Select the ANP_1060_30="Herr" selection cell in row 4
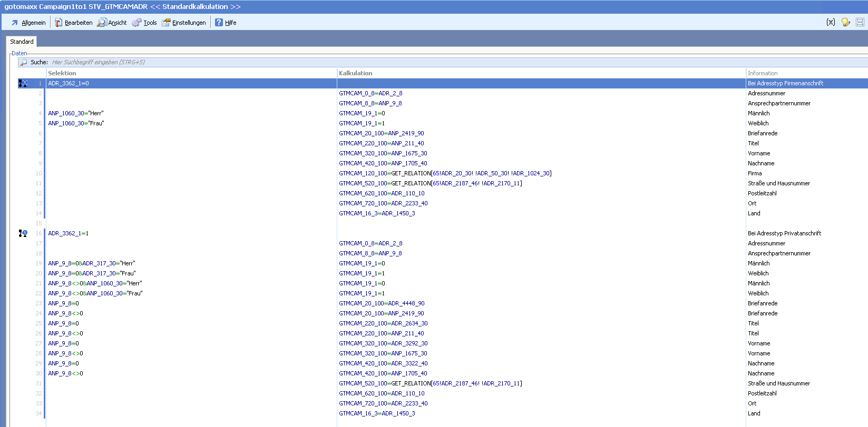The image size is (868, 427). pyautogui.click(x=76, y=113)
